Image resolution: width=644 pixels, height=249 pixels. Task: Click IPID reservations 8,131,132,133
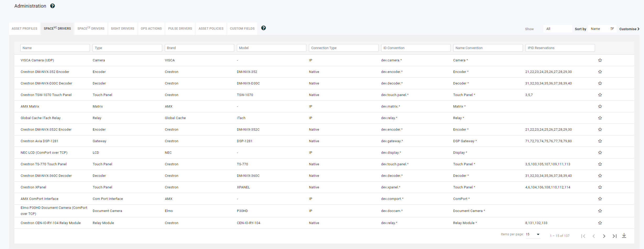536,223
